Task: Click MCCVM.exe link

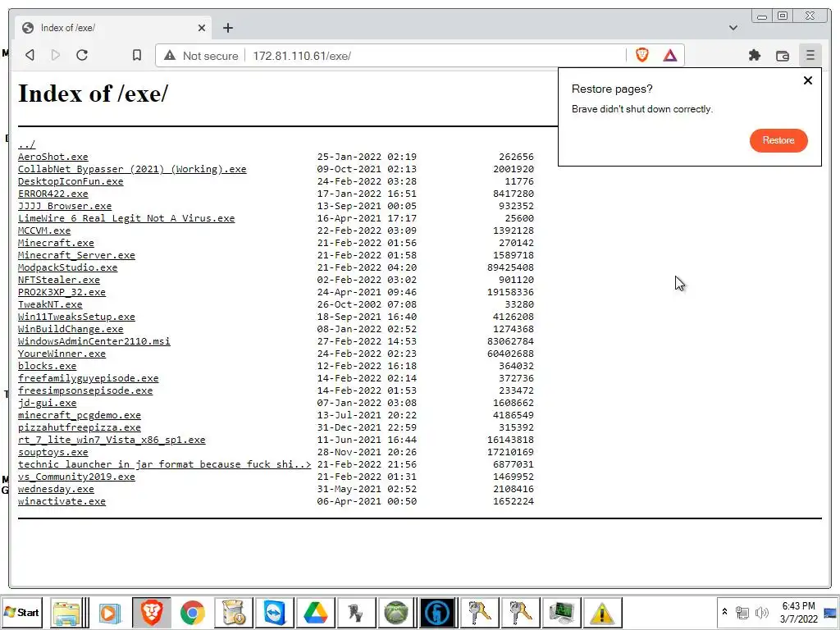Action: click(x=44, y=231)
